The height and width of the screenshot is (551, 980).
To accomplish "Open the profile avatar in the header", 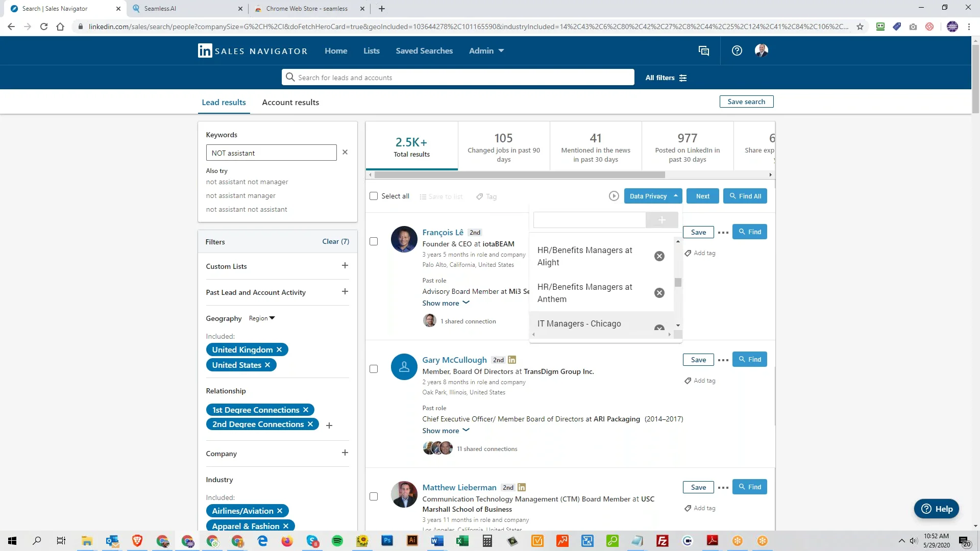I will pyautogui.click(x=761, y=51).
